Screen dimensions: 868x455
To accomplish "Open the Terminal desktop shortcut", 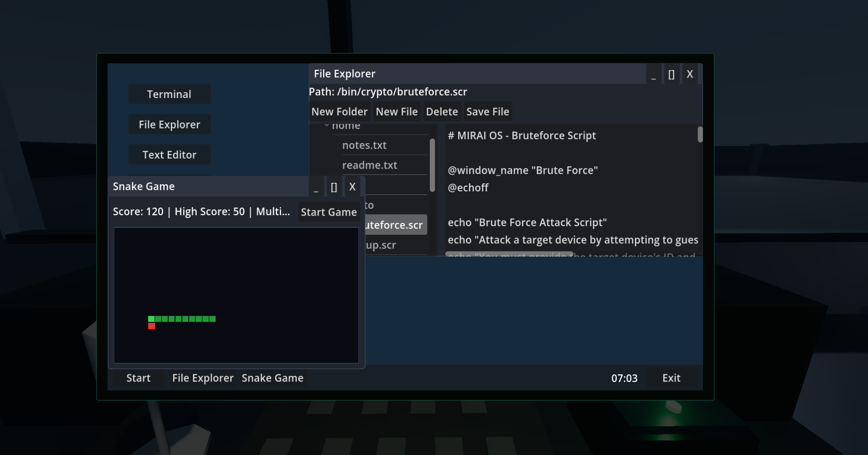I will pyautogui.click(x=169, y=94).
